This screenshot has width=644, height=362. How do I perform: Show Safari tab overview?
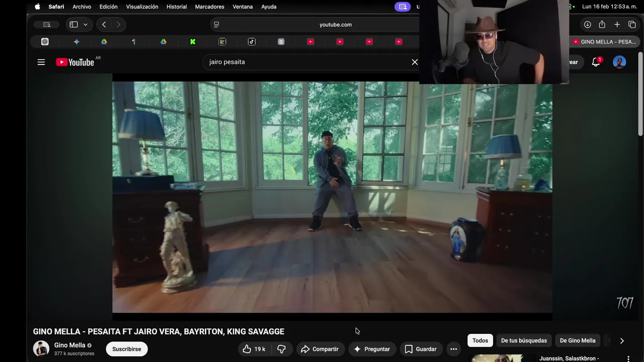[632, 24]
